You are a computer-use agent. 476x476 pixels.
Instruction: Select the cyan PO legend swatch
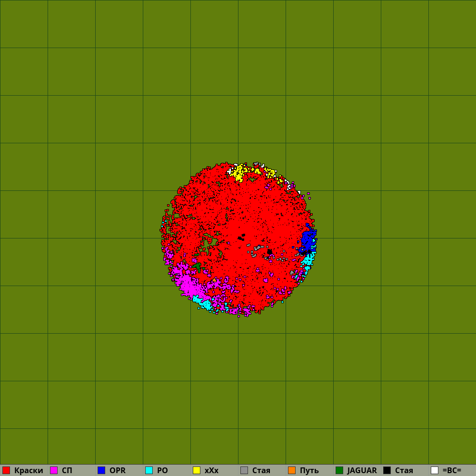149,470
